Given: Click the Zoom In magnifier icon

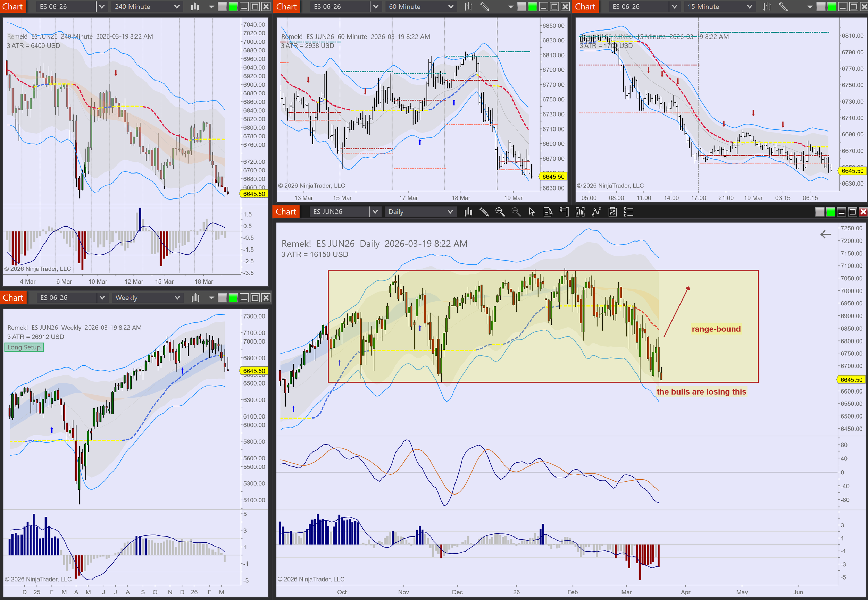Looking at the screenshot, I should [x=500, y=212].
